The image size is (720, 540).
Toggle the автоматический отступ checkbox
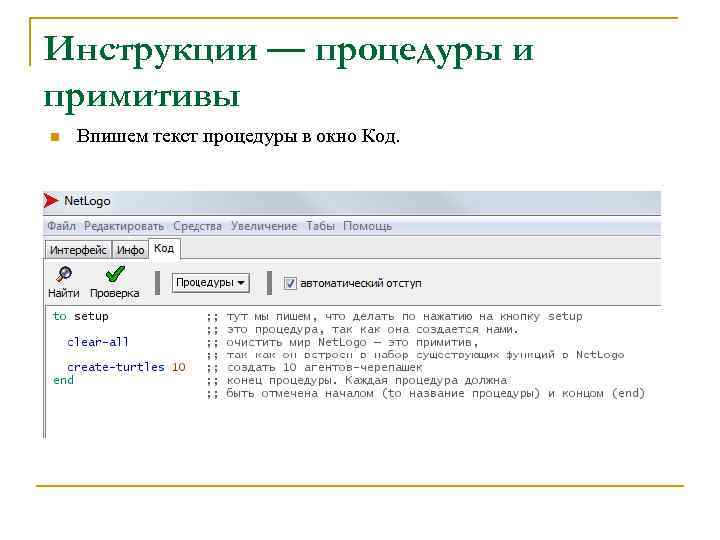click(290, 283)
